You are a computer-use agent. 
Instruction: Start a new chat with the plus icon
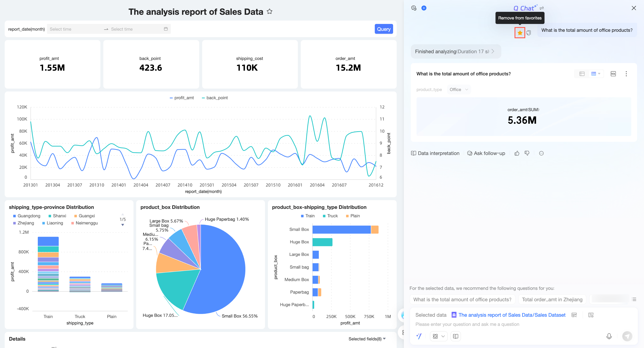point(424,8)
